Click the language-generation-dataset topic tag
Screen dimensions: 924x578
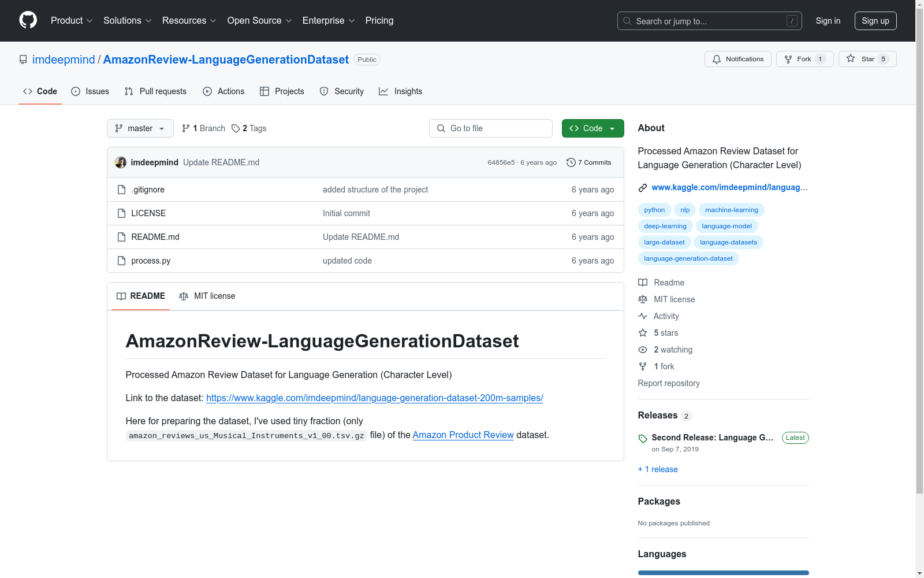688,258
